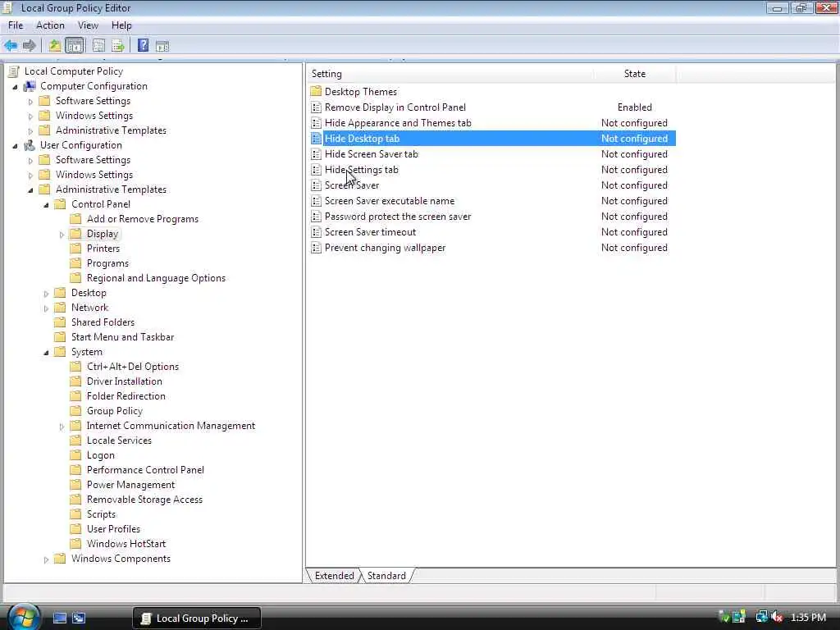Select the Hide Desktop tab policy row

(492, 138)
